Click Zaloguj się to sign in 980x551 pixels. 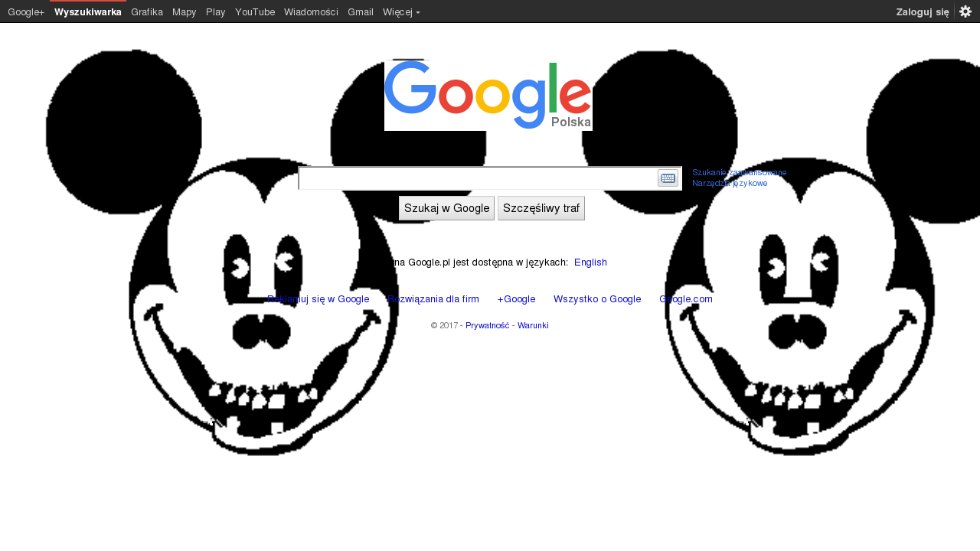[923, 11]
